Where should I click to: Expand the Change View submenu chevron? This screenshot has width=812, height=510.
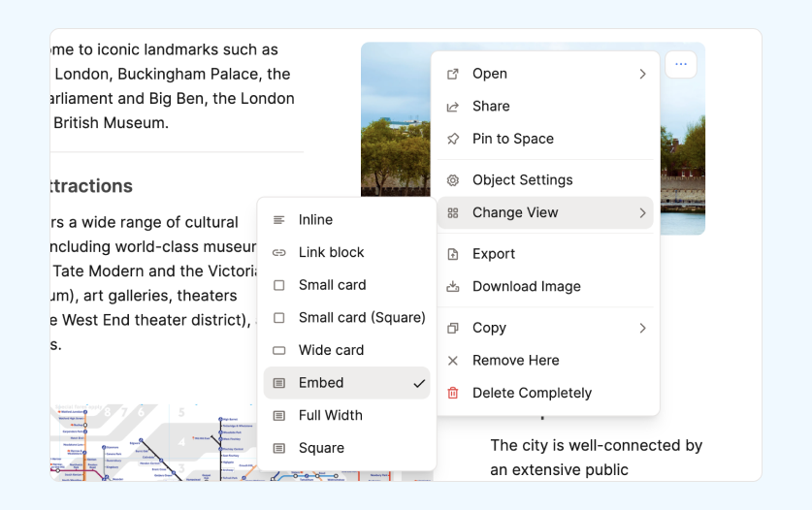[x=642, y=212]
